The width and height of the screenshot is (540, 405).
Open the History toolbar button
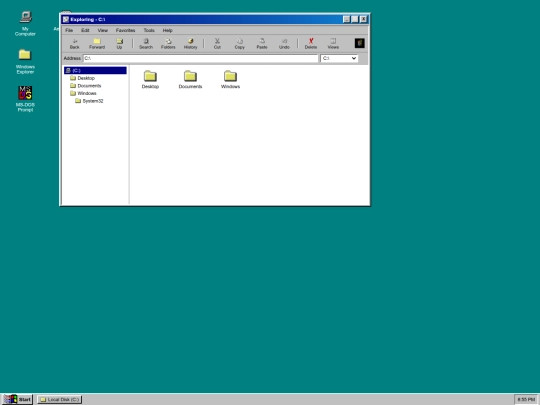[x=190, y=44]
